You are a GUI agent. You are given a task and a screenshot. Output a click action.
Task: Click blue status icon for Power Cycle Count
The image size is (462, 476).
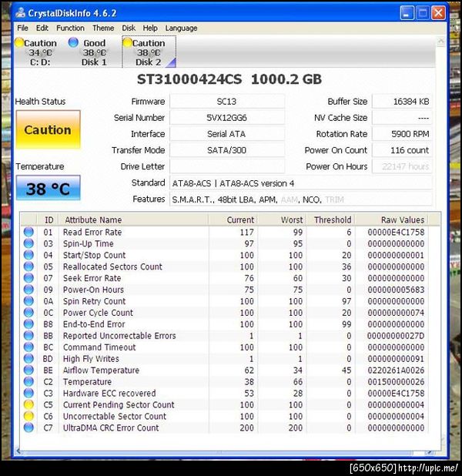[28, 313]
